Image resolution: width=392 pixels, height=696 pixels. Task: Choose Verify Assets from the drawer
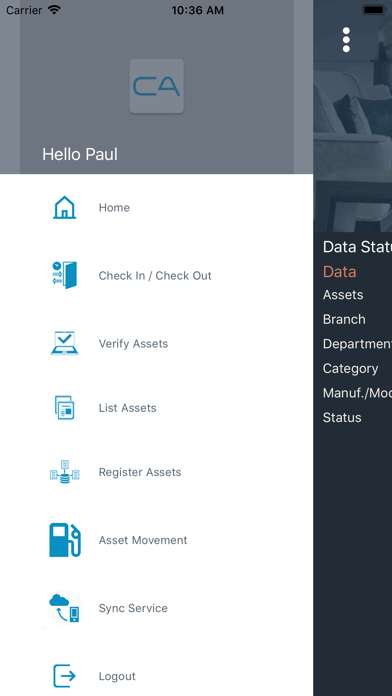tap(133, 344)
